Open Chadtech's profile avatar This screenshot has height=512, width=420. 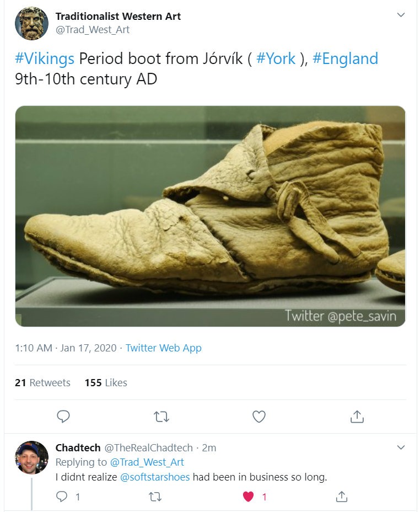tap(31, 457)
